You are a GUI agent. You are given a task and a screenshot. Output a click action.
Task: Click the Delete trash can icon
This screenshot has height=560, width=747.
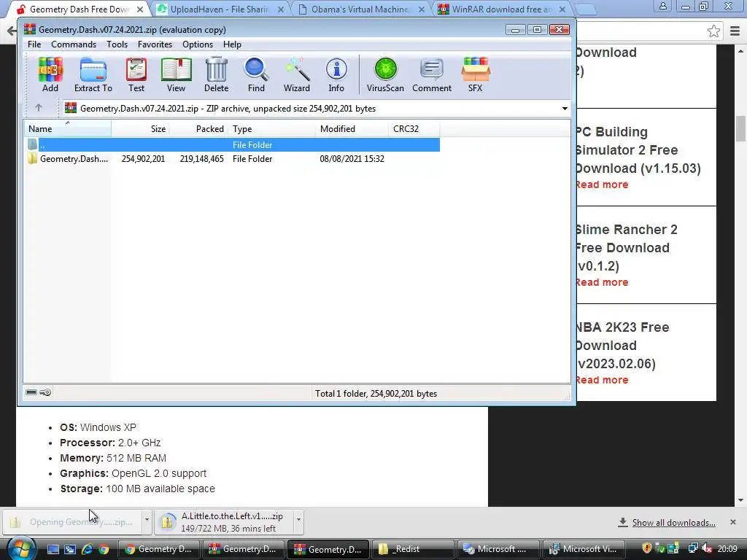point(216,74)
